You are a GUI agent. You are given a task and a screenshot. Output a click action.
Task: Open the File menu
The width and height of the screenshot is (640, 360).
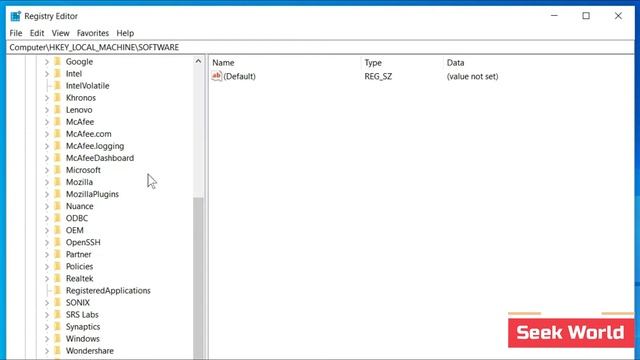click(16, 33)
